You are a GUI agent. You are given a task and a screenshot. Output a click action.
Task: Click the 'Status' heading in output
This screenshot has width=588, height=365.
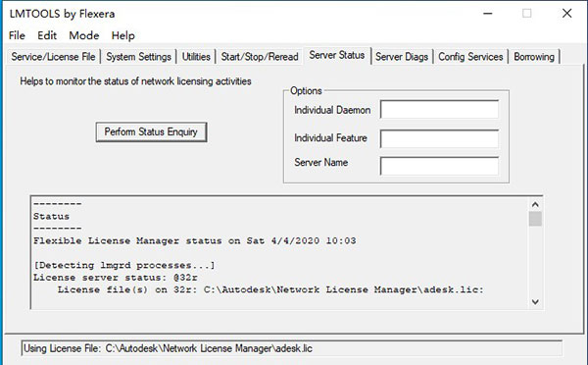click(x=51, y=216)
